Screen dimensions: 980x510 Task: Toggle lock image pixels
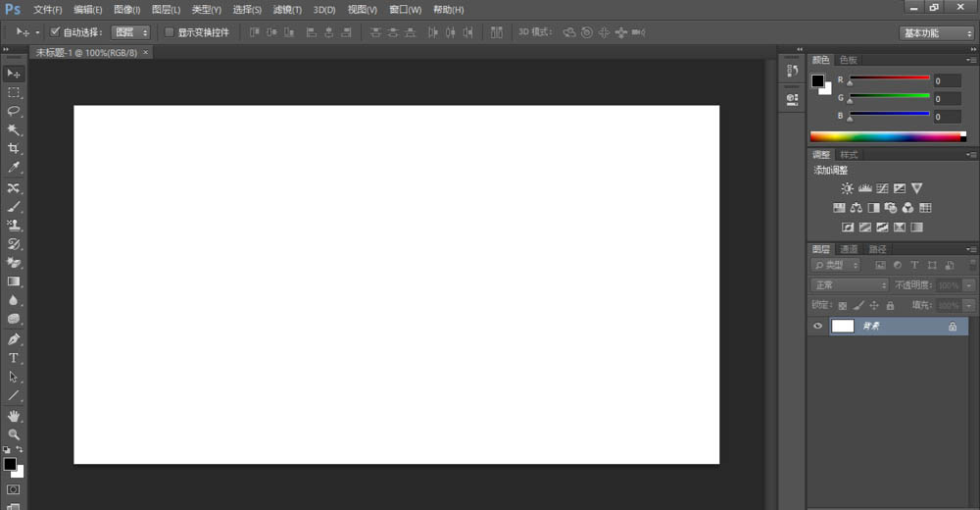858,305
